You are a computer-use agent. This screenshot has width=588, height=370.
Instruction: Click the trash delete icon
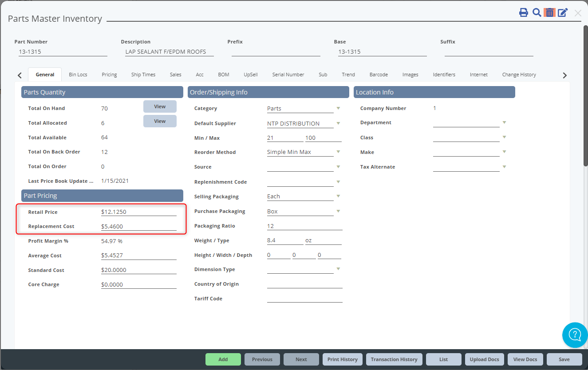[x=550, y=12]
